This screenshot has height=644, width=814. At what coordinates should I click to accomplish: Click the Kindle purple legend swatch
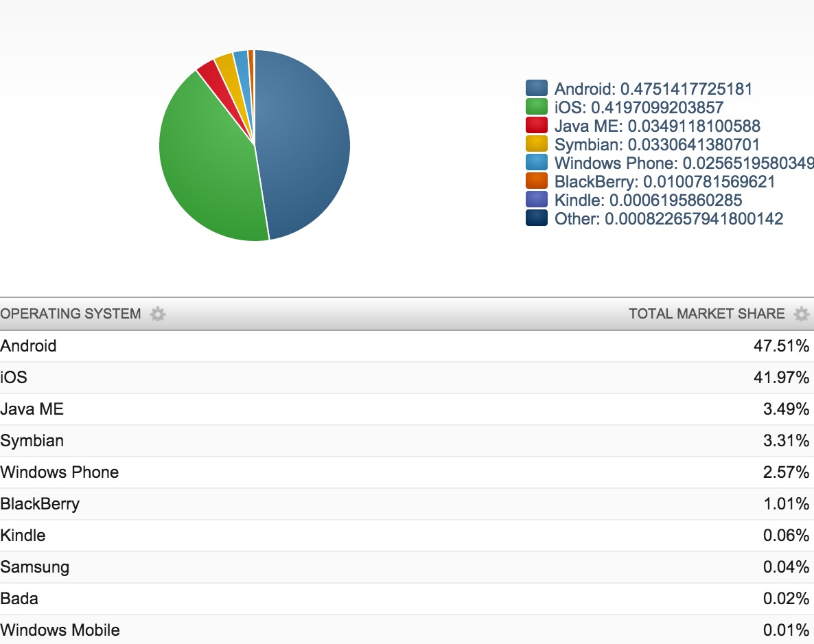pos(536,199)
